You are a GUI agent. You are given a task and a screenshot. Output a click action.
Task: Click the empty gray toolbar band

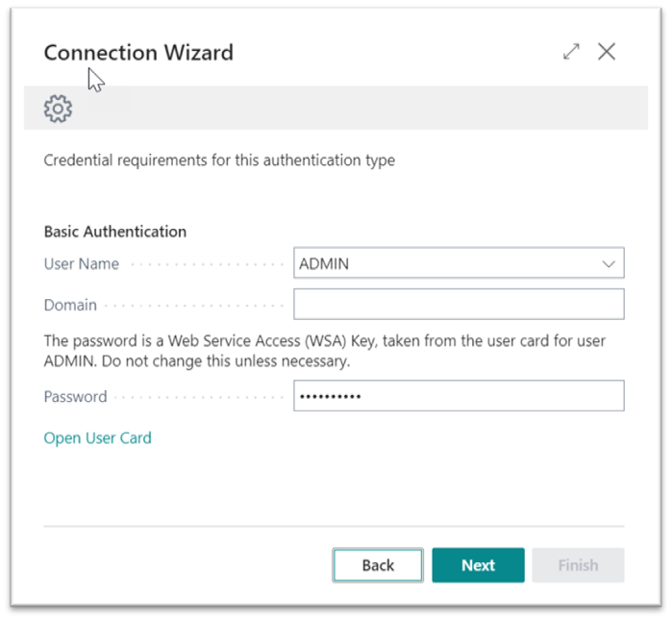pyautogui.click(x=365, y=109)
